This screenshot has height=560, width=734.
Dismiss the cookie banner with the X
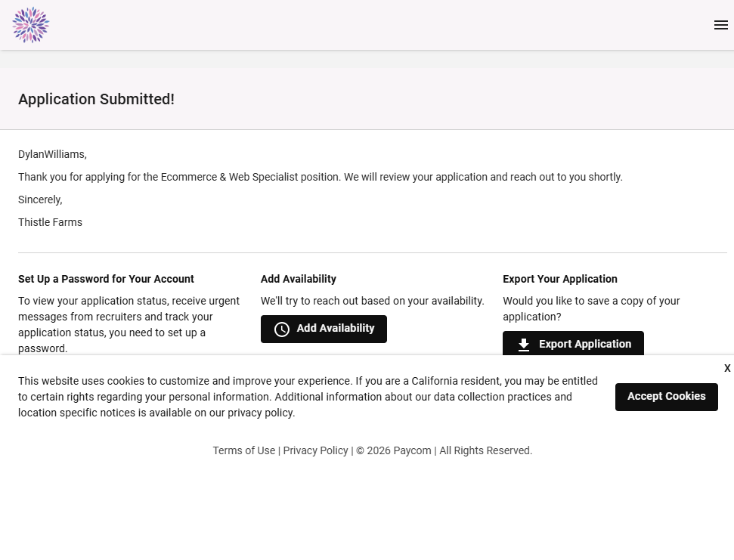[x=727, y=368]
